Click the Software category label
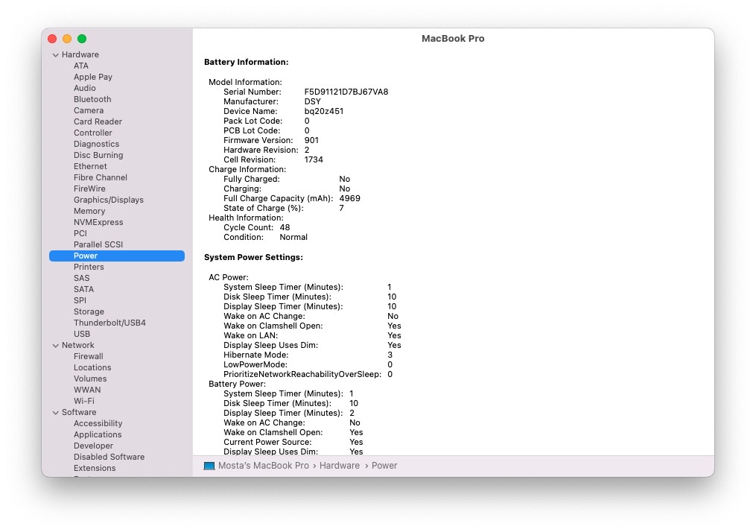The width and height of the screenshot is (756, 532). click(x=79, y=412)
